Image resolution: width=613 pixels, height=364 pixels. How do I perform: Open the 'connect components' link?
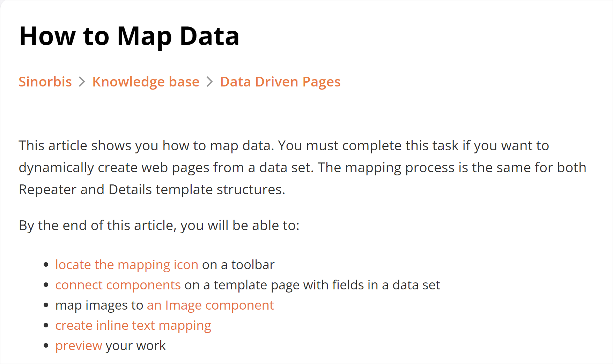[x=118, y=285]
